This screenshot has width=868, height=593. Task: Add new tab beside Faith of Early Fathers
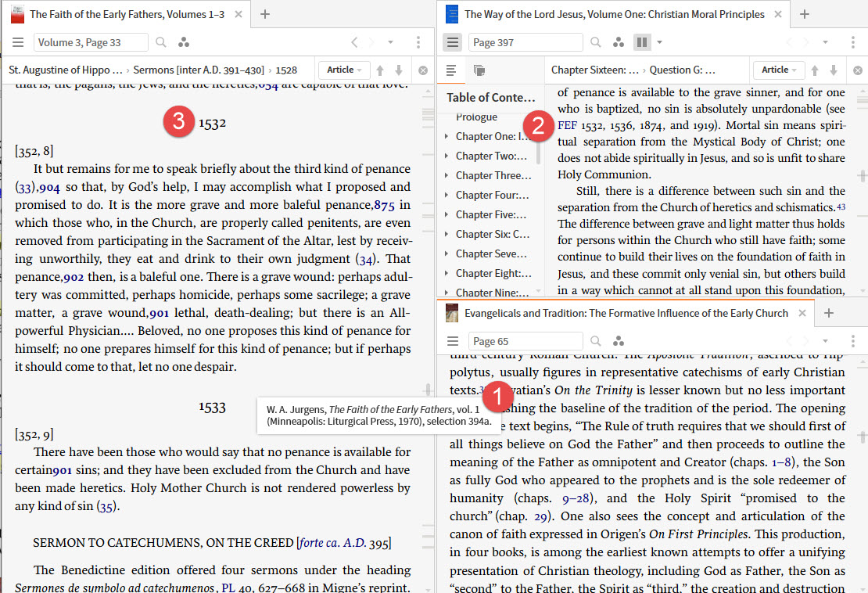click(x=265, y=14)
